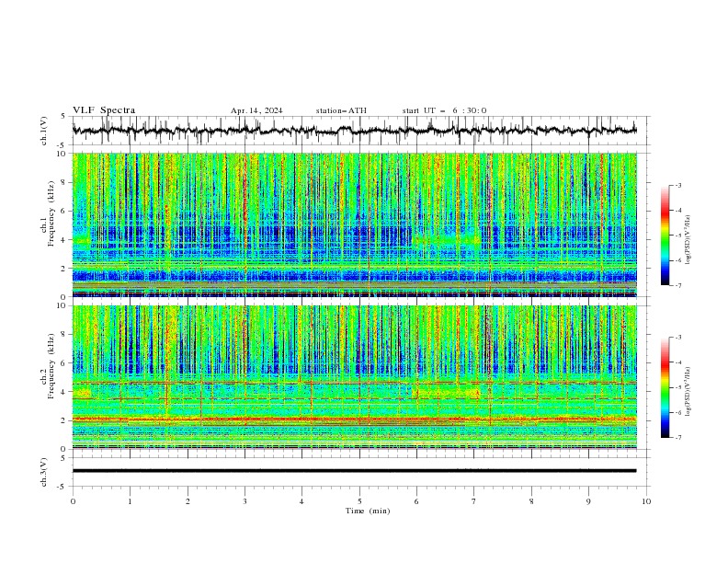Click time tick "5" on bottom time axis

pyautogui.click(x=359, y=501)
